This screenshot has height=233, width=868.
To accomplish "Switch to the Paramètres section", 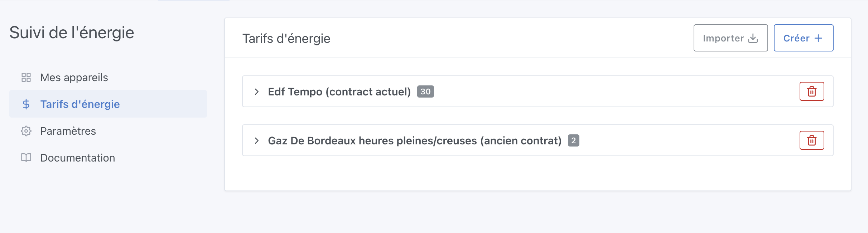I will click(68, 131).
